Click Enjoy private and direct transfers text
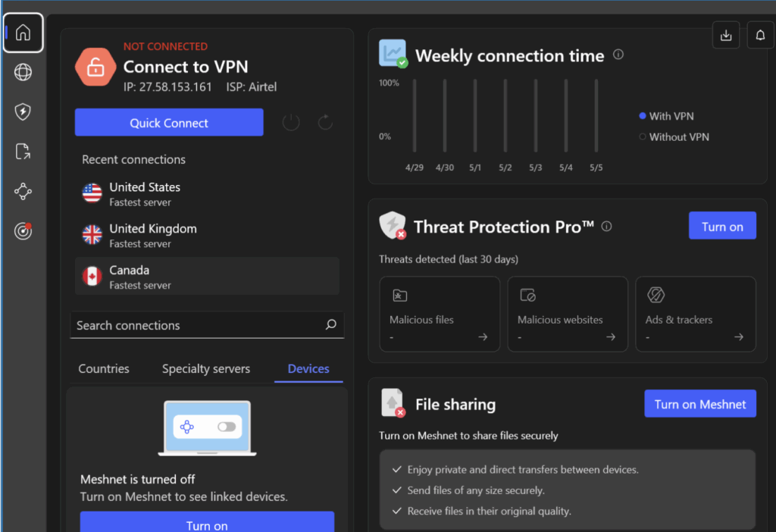Viewport: 776px width, 532px height. pyautogui.click(x=523, y=470)
